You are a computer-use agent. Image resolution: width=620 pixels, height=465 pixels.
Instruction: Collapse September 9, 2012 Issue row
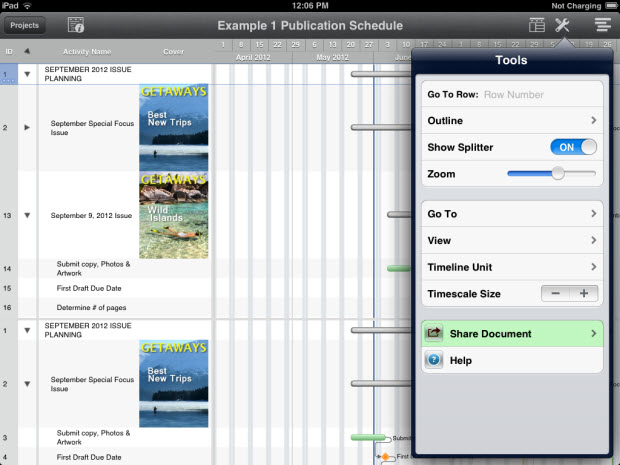tap(27, 215)
